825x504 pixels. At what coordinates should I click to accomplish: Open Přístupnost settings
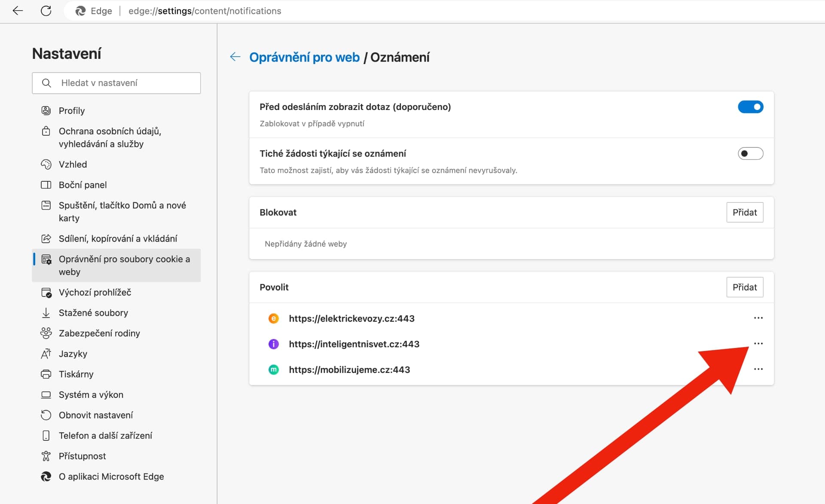point(82,456)
